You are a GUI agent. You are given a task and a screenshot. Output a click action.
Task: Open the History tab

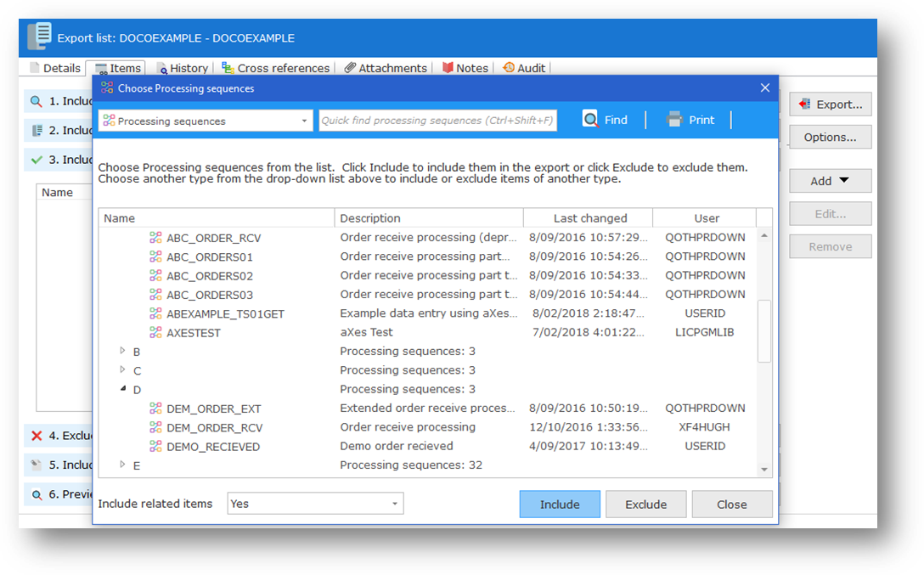pyautogui.click(x=183, y=68)
